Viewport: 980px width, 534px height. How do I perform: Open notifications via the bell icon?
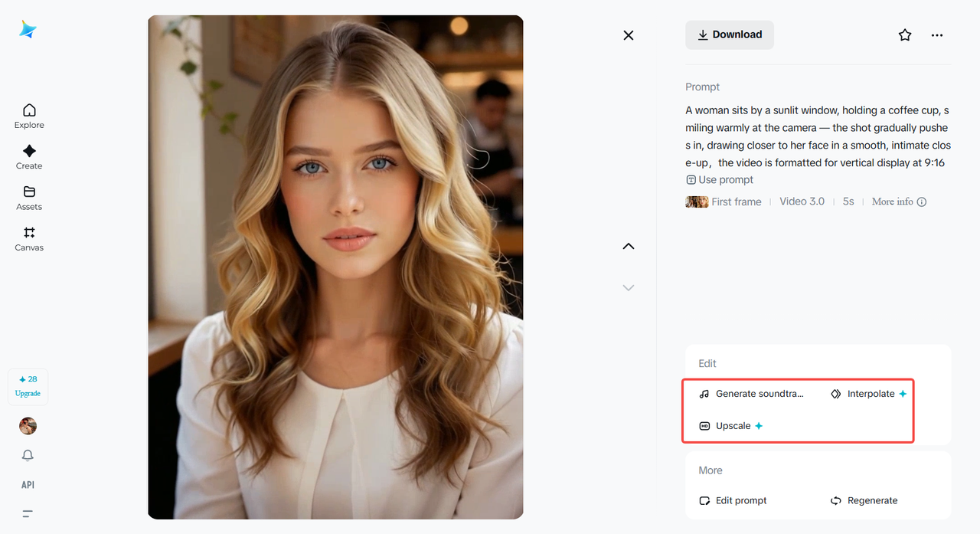[x=28, y=455]
